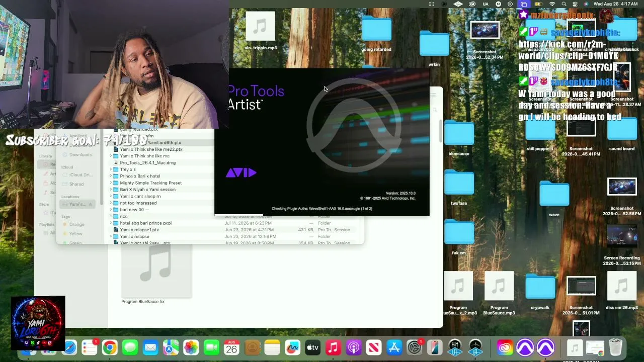Open Spotlight search in menu bar
644x362 pixels.
[564, 4]
